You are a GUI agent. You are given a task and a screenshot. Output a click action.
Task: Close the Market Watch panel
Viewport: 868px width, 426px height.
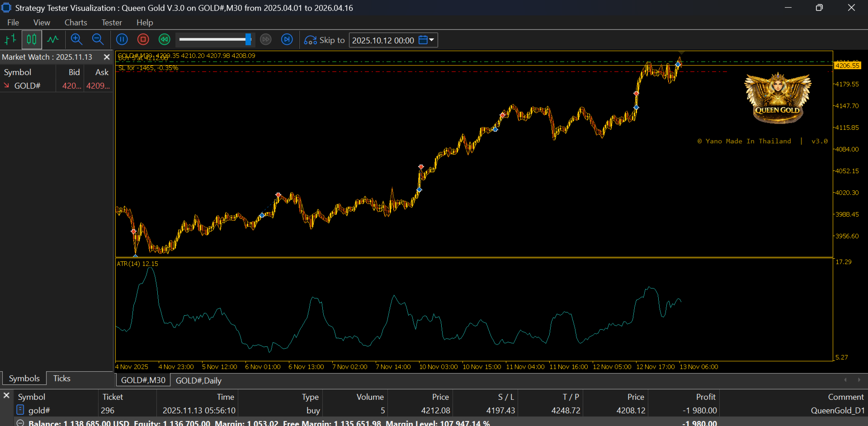tap(107, 57)
